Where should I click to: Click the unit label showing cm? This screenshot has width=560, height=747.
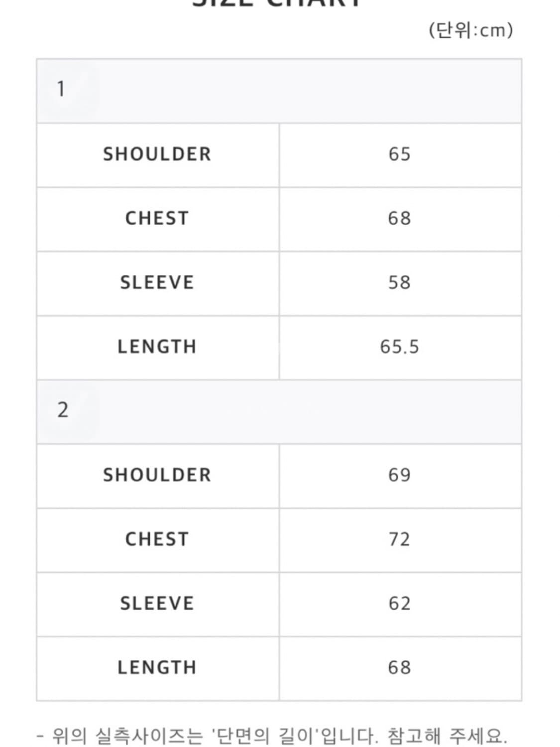coord(470,31)
